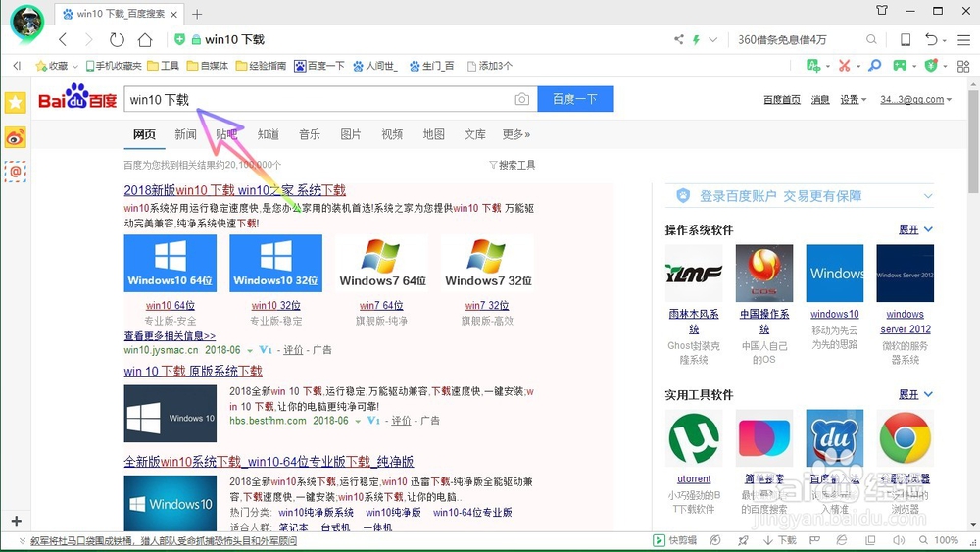980x552 pixels.
Task: Add a sidebar app with plus icon
Action: pyautogui.click(x=17, y=521)
